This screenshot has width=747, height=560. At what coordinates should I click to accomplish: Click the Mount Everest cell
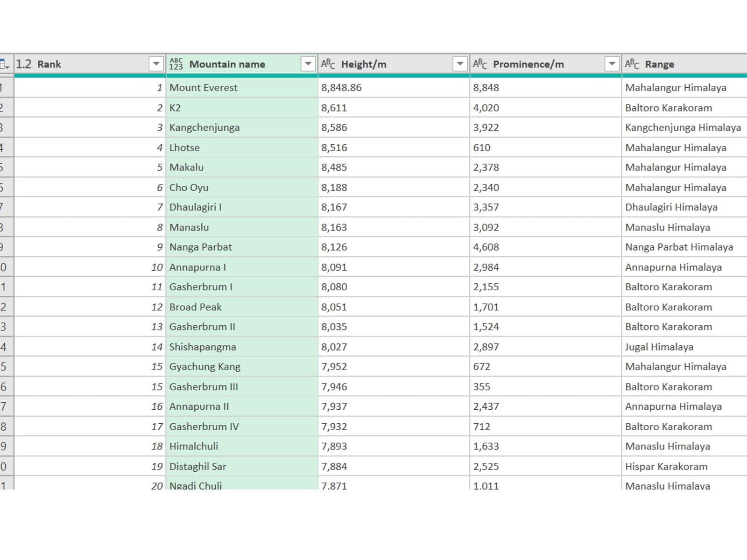coord(204,88)
